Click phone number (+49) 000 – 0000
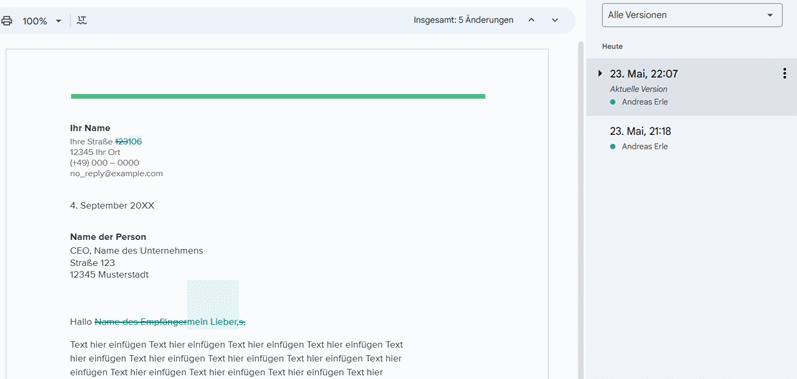This screenshot has width=797, height=379. [105, 163]
